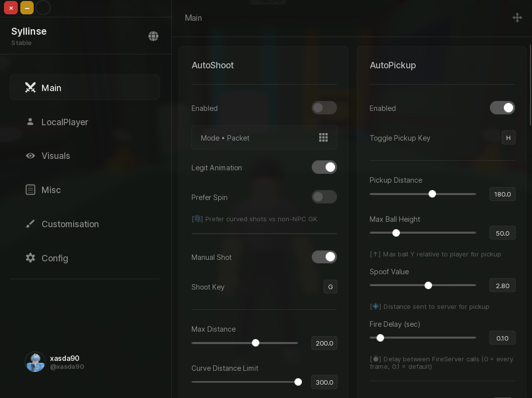Click the Max Distance 200.0 value field
Viewport: 532px width, 398px height.
point(324,343)
